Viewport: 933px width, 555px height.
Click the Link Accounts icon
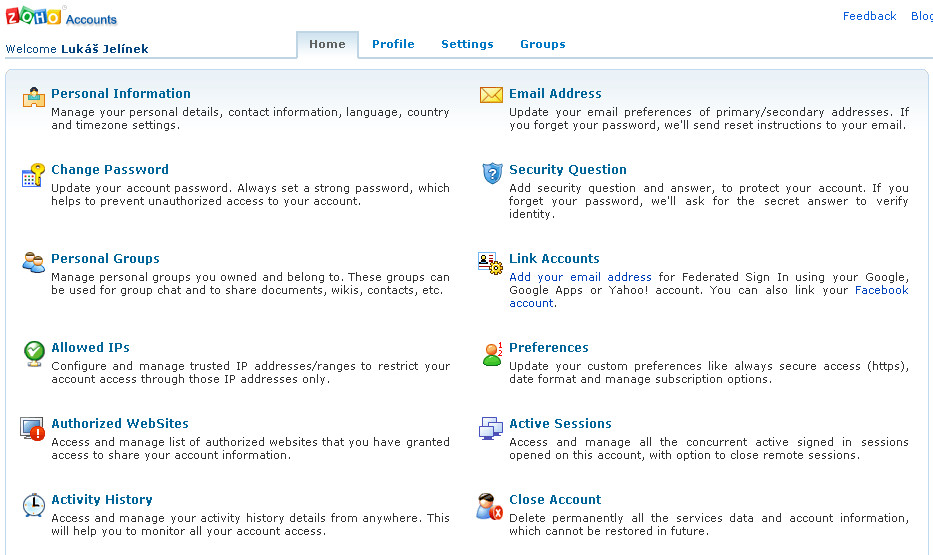tap(491, 264)
